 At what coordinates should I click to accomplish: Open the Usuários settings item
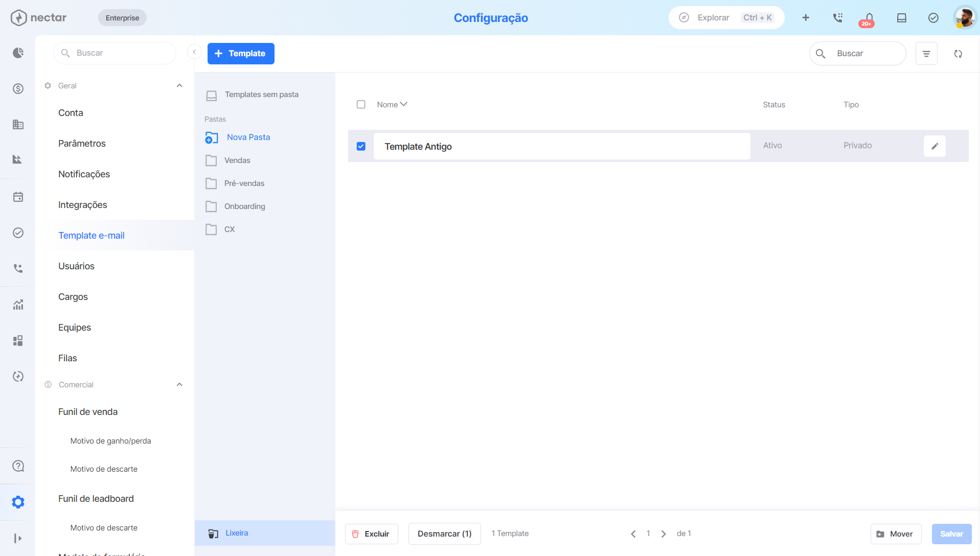pos(76,266)
